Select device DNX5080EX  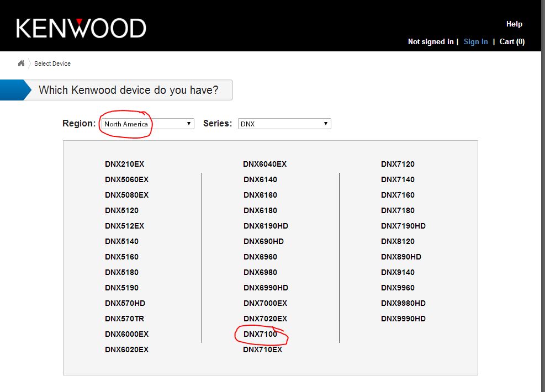(127, 195)
